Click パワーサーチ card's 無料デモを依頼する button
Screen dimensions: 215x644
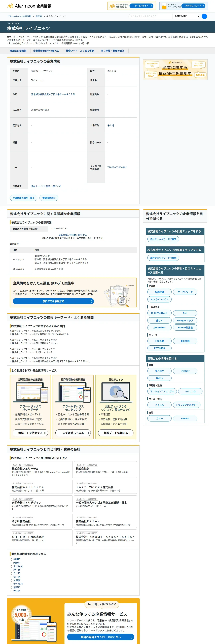30,433
